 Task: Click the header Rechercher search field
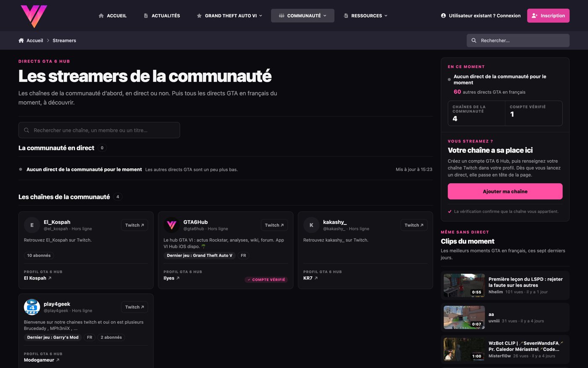coord(518,40)
